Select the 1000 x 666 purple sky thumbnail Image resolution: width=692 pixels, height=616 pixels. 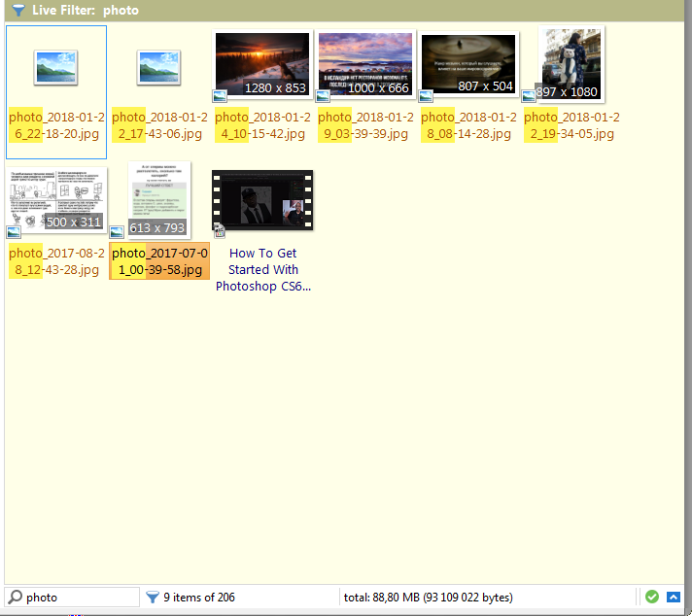coord(365,64)
